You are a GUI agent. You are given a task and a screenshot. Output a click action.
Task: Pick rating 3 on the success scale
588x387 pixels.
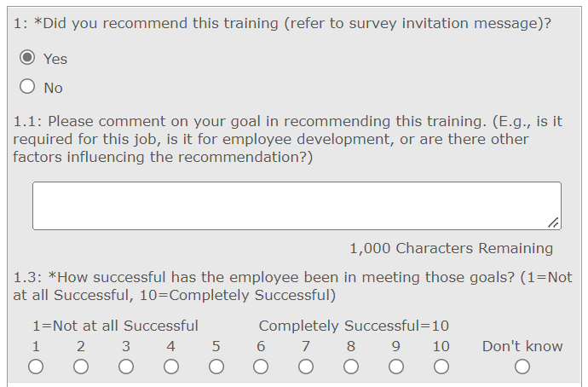click(x=126, y=367)
